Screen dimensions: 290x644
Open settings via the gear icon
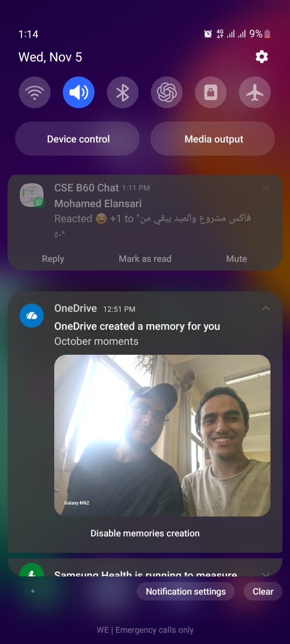click(262, 57)
